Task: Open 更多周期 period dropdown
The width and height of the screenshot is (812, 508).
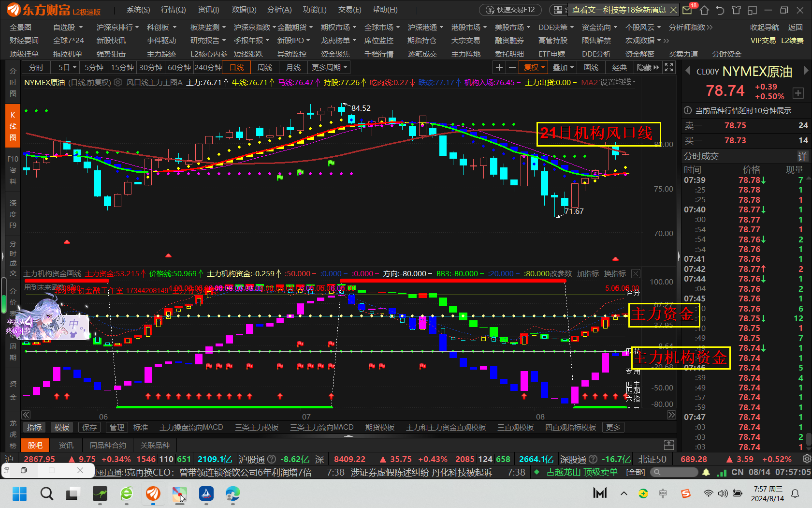Action: coord(329,67)
